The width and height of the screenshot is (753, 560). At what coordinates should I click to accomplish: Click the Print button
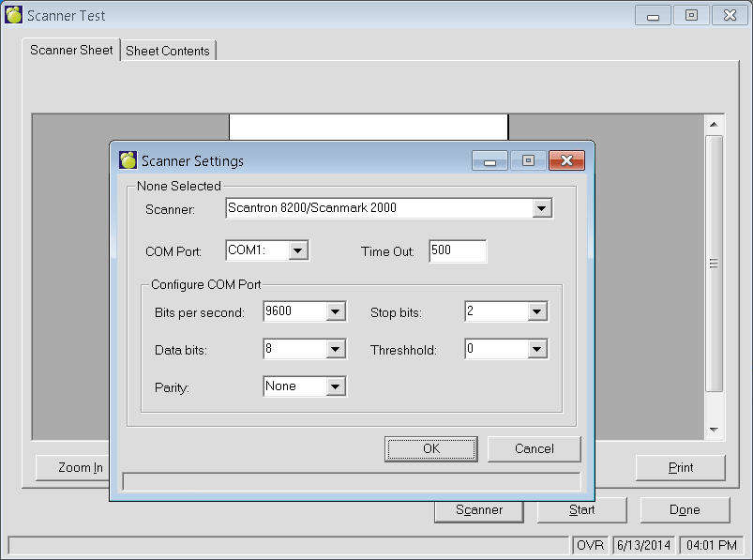pos(680,467)
